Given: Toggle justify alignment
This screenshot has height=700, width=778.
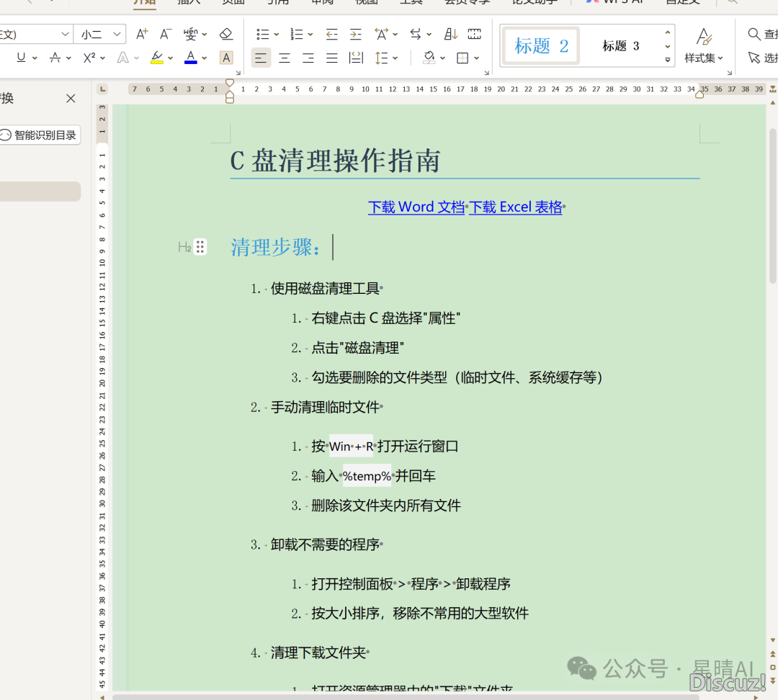Looking at the screenshot, I should (332, 58).
